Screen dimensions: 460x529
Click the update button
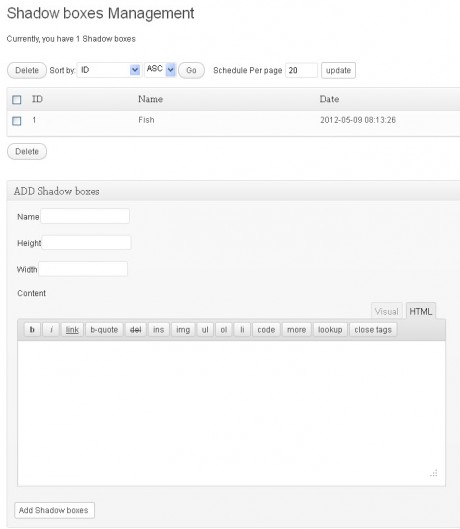coord(338,70)
